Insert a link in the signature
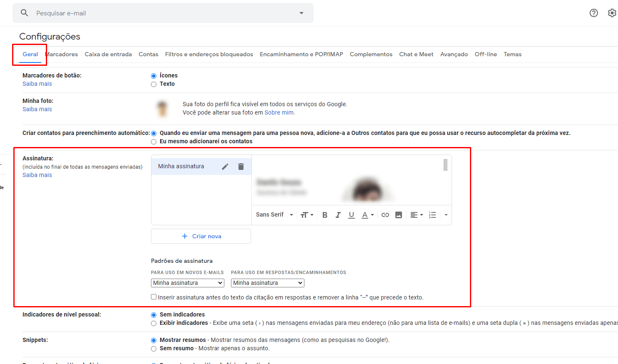The image size is (618, 364). (x=385, y=215)
